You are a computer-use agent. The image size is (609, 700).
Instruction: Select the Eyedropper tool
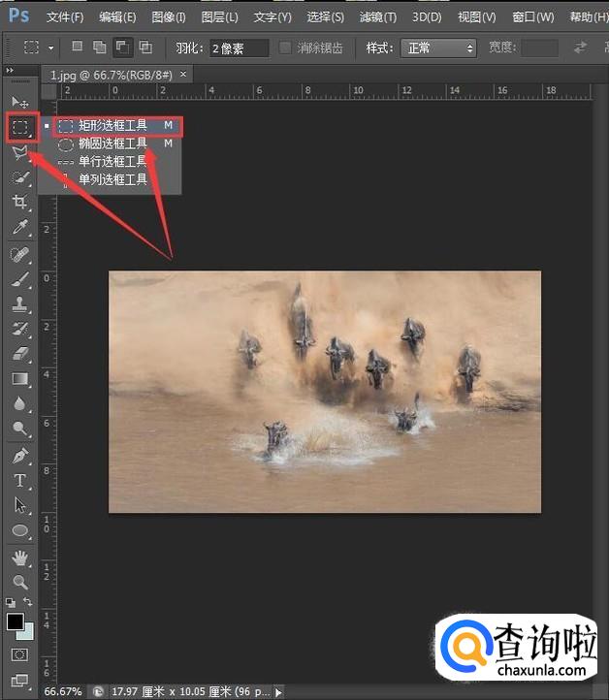coord(20,227)
